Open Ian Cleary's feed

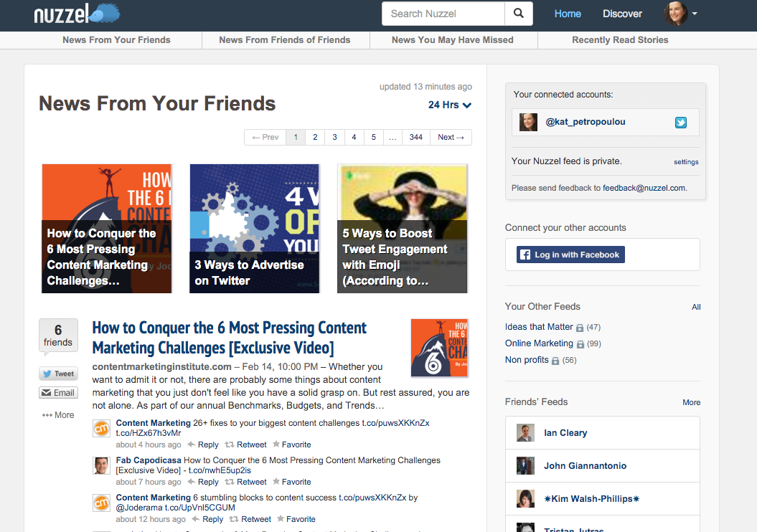[603, 432]
